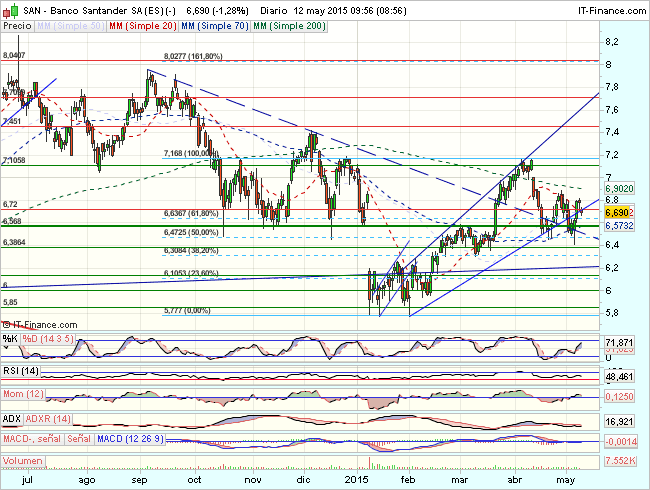Click the 5,8 price axis label
Screen dimensions: 650x490
pyautogui.click(x=612, y=313)
